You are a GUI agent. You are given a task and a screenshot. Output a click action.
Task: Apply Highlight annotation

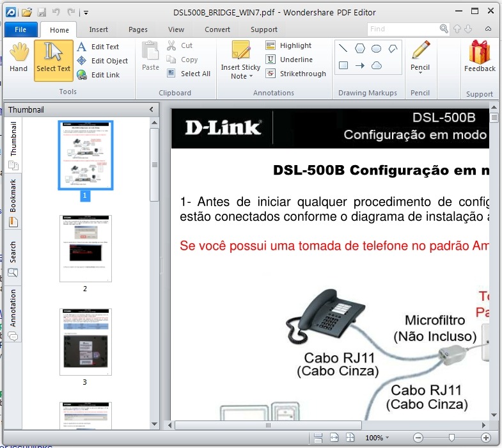(x=288, y=45)
